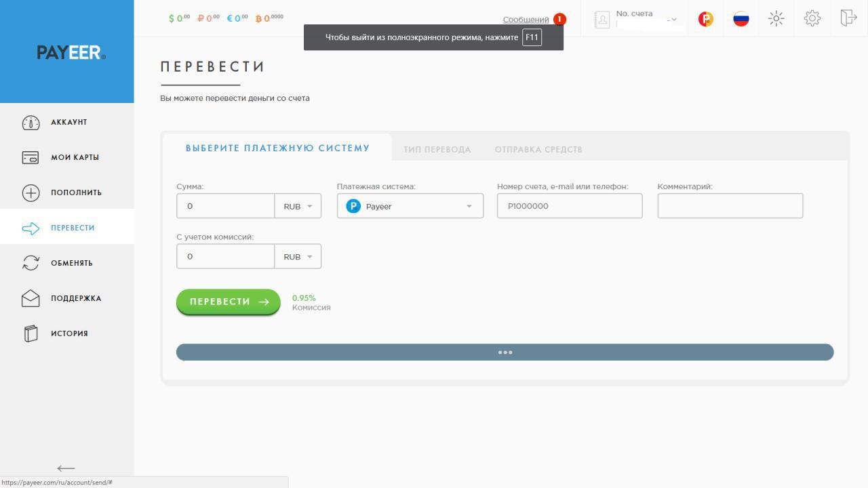Image resolution: width=868 pixels, height=488 pixels.
Task: Click the euro balance € 0.00
Action: (x=237, y=18)
